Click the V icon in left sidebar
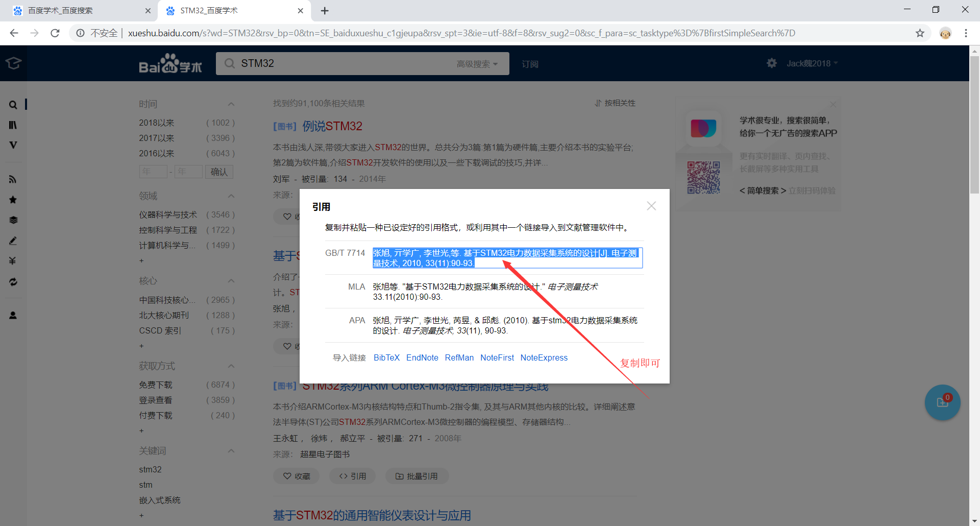This screenshot has height=526, width=980. 13,145
